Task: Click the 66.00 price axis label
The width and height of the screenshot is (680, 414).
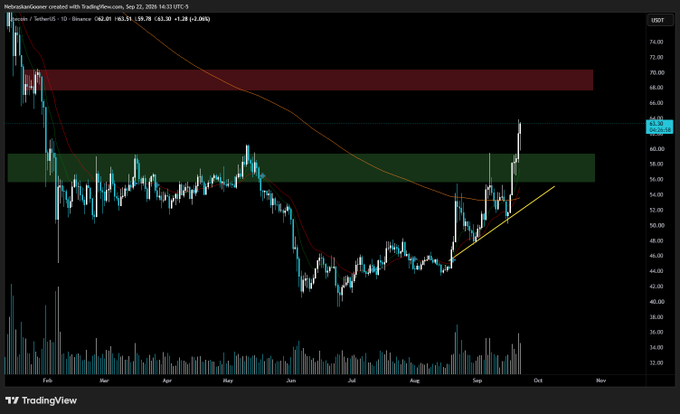Action: (656, 103)
